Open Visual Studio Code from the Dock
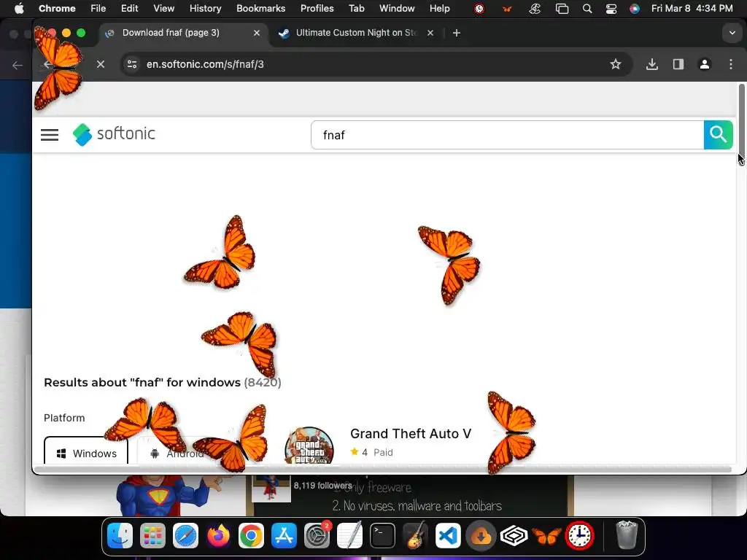The image size is (747, 560). pos(448,536)
